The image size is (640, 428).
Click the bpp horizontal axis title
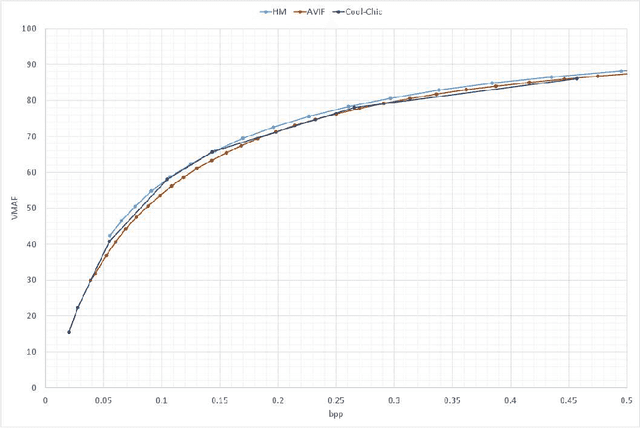point(335,412)
